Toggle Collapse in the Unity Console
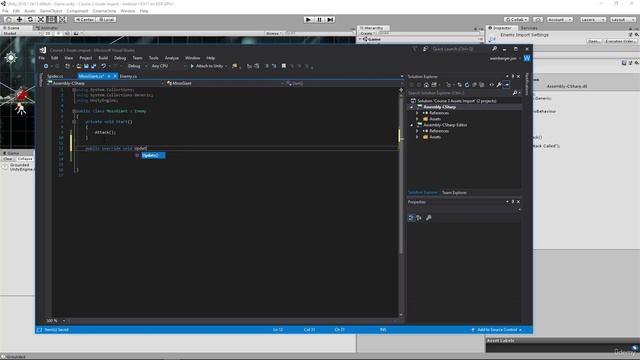640x360 pixels. coord(24,159)
